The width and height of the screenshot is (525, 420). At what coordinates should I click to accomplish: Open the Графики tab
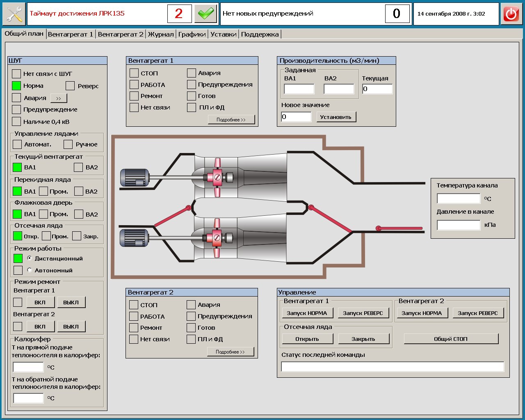tap(192, 34)
